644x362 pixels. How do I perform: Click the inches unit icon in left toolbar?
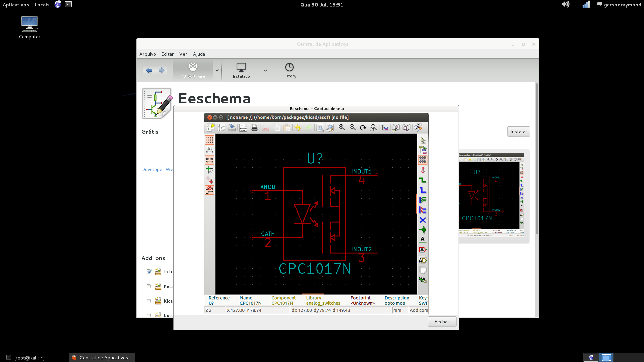(x=210, y=150)
